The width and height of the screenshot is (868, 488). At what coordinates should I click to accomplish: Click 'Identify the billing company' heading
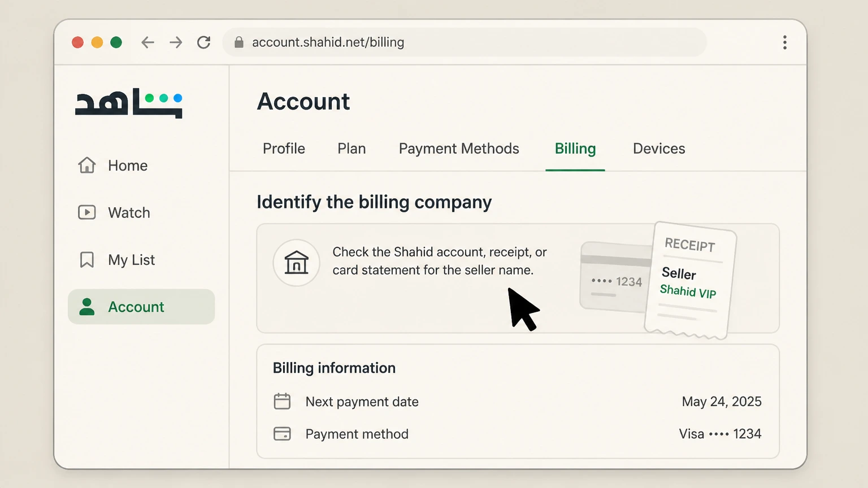374,202
